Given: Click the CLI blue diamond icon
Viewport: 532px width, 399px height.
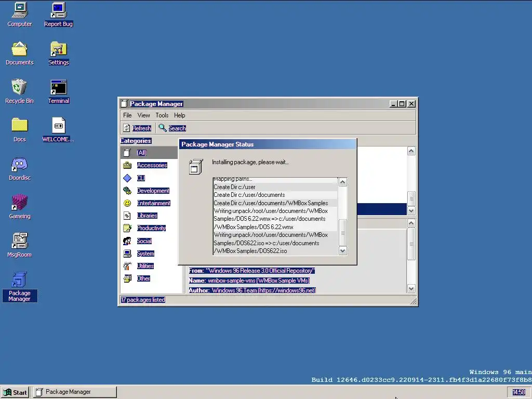Looking at the screenshot, I should coord(127,178).
